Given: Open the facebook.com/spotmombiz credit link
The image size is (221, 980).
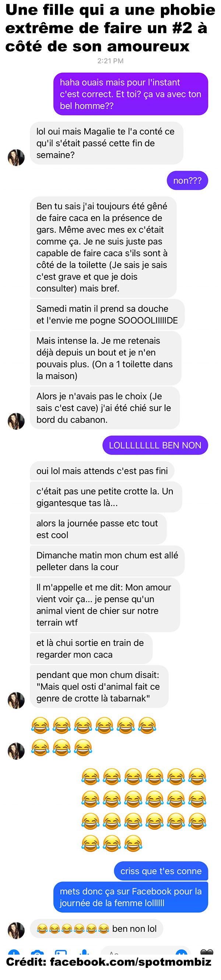Looking at the screenshot, I should 130,962.
